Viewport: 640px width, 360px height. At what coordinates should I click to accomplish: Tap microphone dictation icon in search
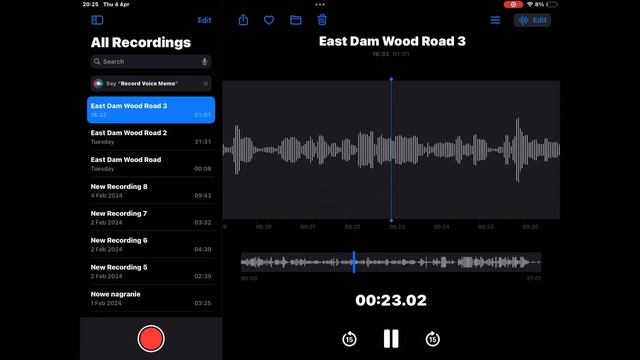(x=204, y=61)
